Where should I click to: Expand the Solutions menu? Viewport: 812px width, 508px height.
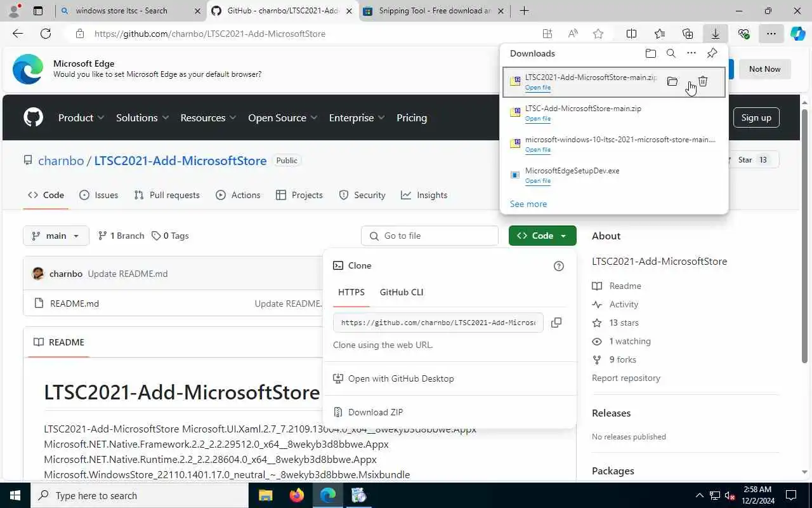143,117
